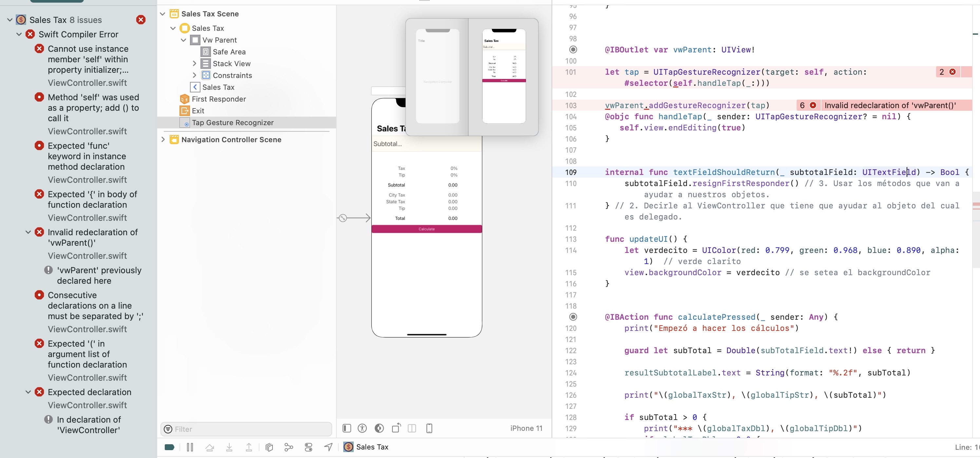
Task: Click error count badge on line 101
Action: 947,72
